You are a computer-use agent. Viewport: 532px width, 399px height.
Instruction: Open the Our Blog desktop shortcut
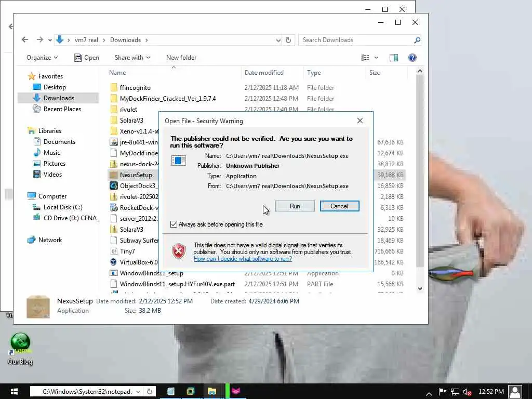20,348
